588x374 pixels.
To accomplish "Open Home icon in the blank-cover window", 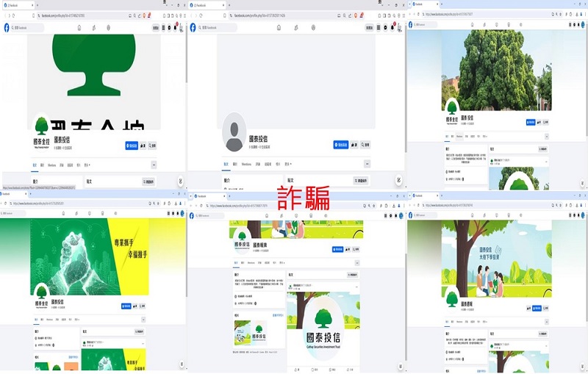I will [279, 28].
